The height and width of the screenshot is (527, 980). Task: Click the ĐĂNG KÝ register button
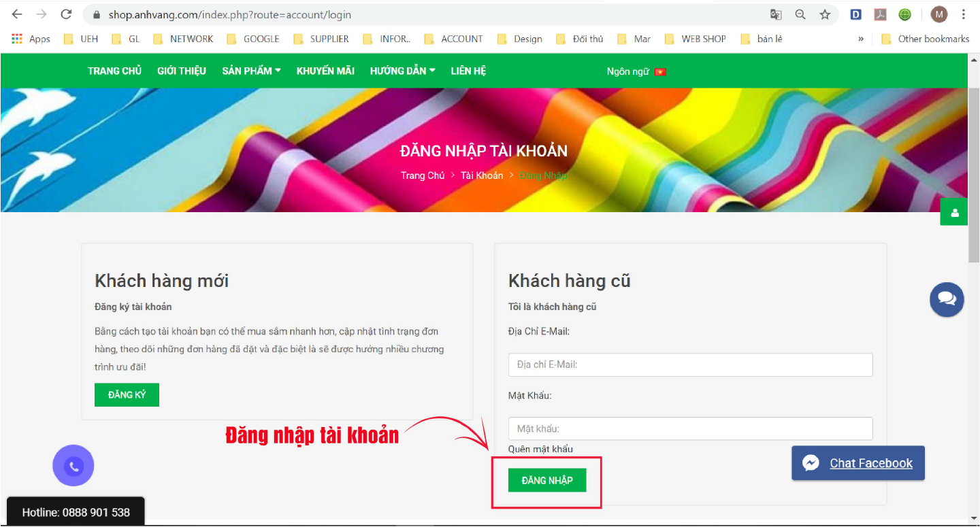(127, 395)
